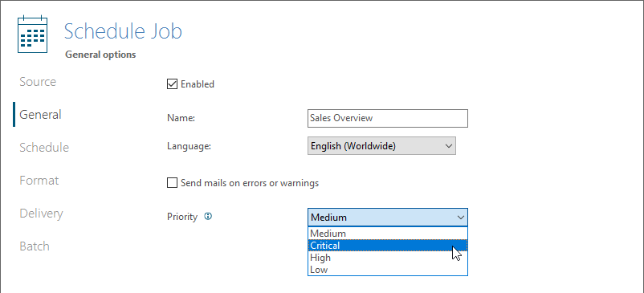Choose High priority option

(387, 258)
